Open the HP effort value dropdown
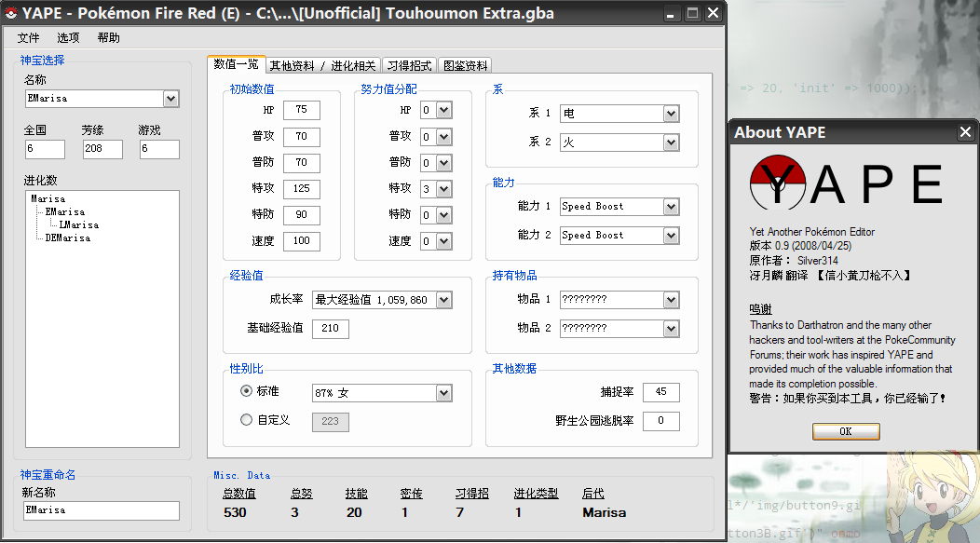 [x=443, y=111]
